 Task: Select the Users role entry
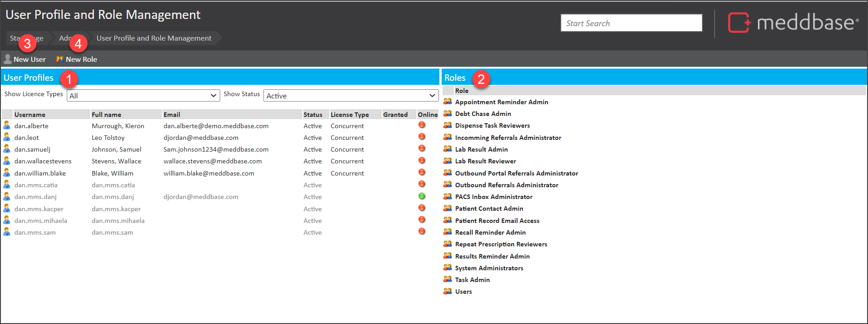pos(463,292)
